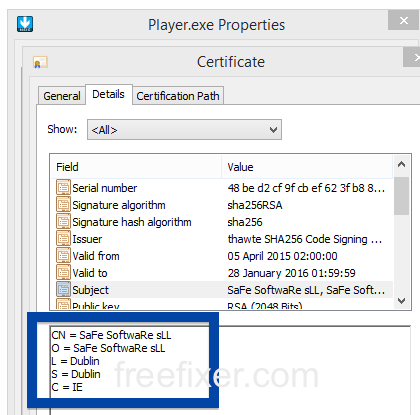Click the Serial number field icon

(x=63, y=188)
